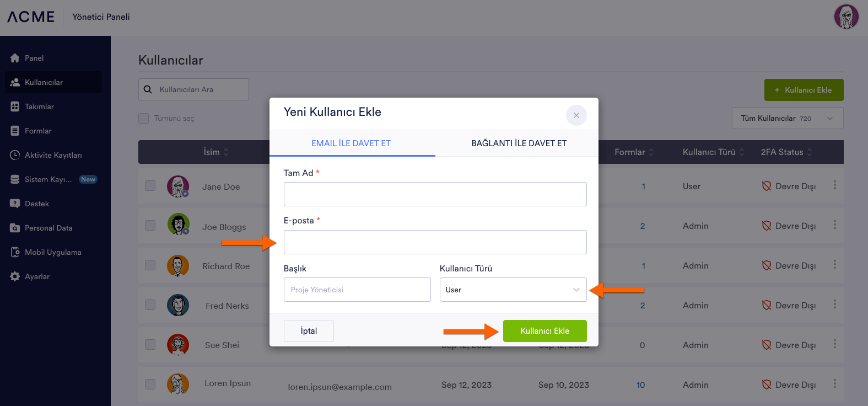
Task: Click into the E-posta input field
Action: coord(435,242)
